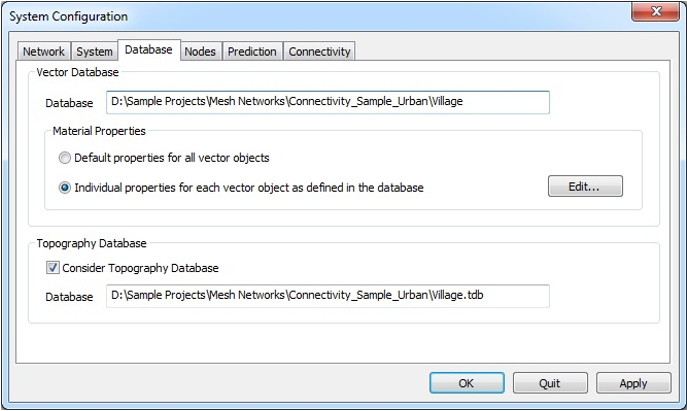This screenshot has height=411, width=687.
Task: Select the Database tab
Action: click(x=148, y=50)
